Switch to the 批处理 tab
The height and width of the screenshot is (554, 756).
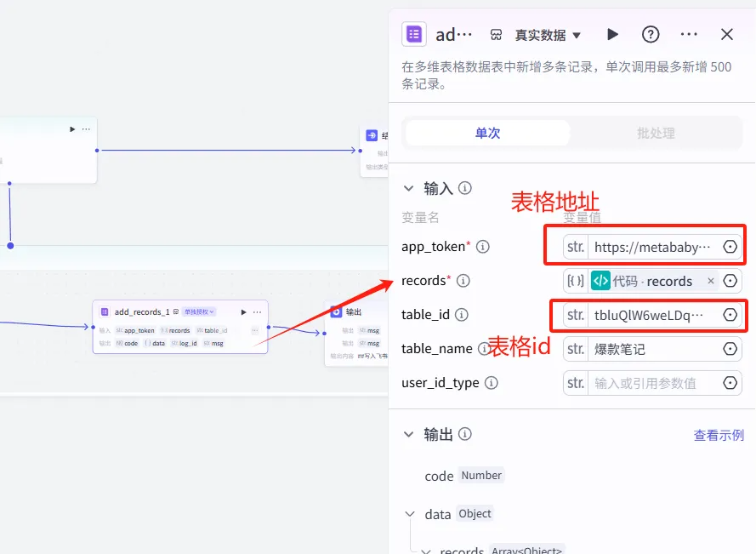[x=656, y=133]
